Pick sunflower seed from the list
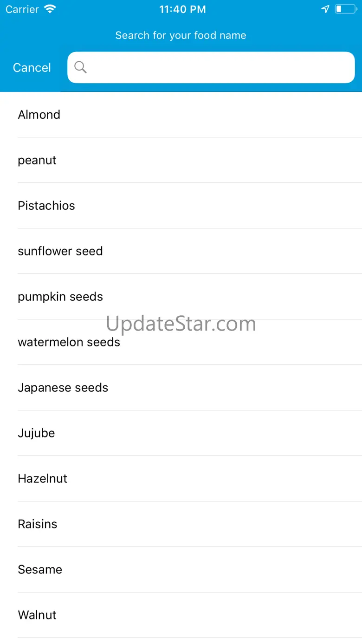Image resolution: width=362 pixels, height=644 pixels. click(x=60, y=251)
